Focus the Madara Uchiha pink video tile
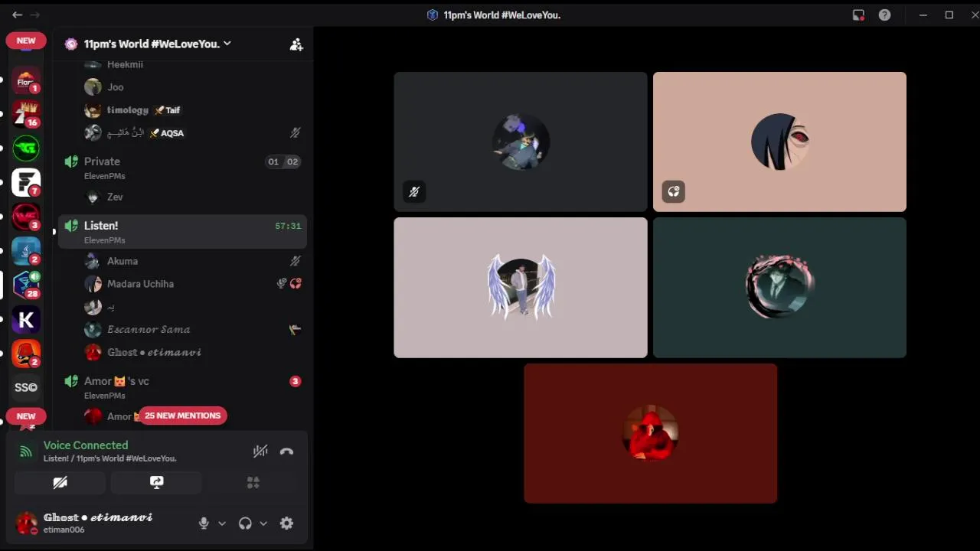 click(779, 142)
